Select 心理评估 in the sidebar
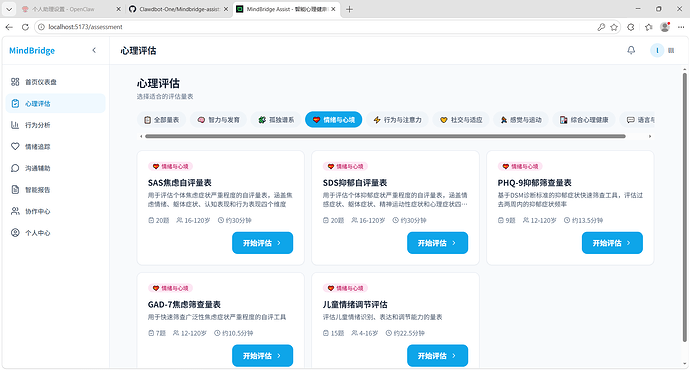This screenshot has width=690, height=370. (x=55, y=103)
